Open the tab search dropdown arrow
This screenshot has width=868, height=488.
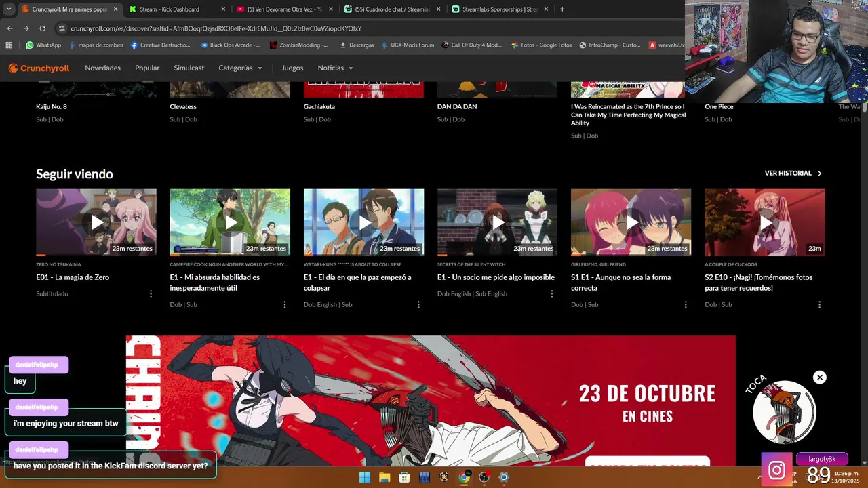(8, 9)
